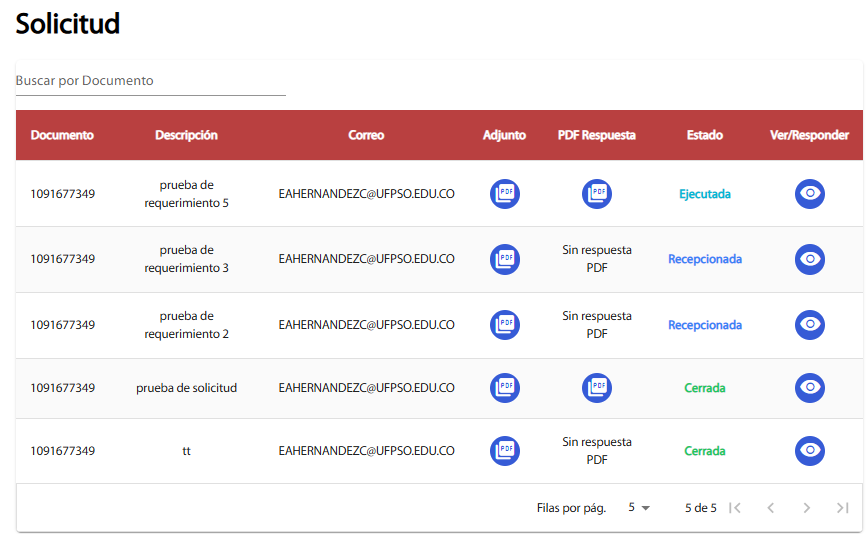Open attachment PDF for prueba de requerimiento 3
868x534 pixels.
505,259
